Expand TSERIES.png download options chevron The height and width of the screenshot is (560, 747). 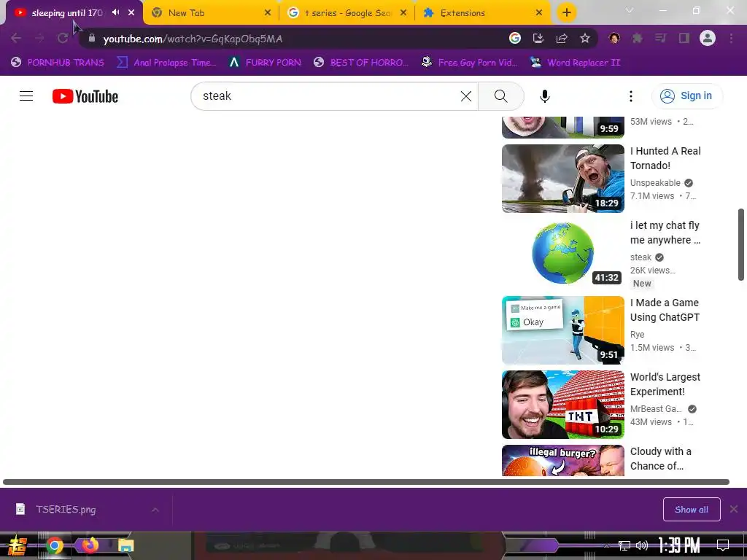pos(155,510)
